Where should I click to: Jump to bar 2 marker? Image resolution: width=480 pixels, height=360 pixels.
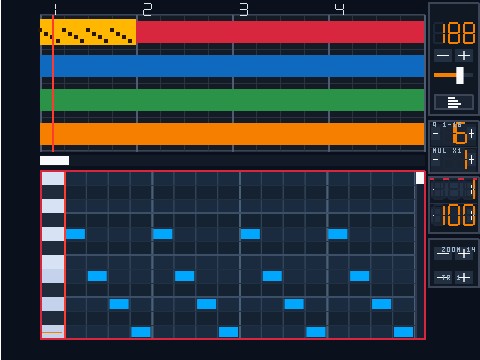point(147,9)
